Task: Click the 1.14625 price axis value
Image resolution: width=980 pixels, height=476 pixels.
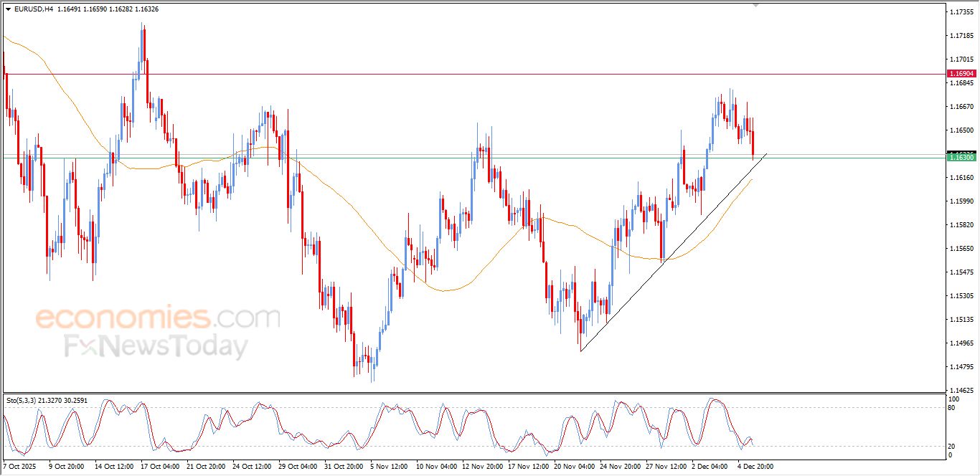Action: coord(961,391)
